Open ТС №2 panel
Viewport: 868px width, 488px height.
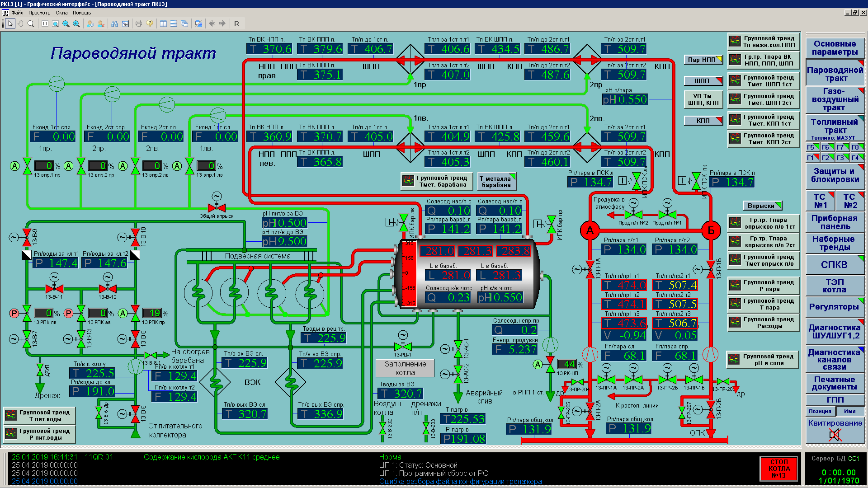click(x=850, y=201)
